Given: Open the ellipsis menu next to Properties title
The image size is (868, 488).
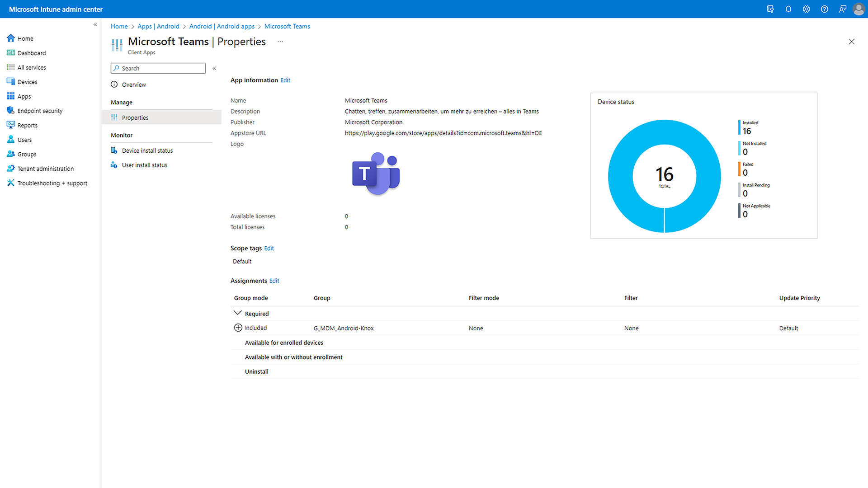Looking at the screenshot, I should point(280,42).
